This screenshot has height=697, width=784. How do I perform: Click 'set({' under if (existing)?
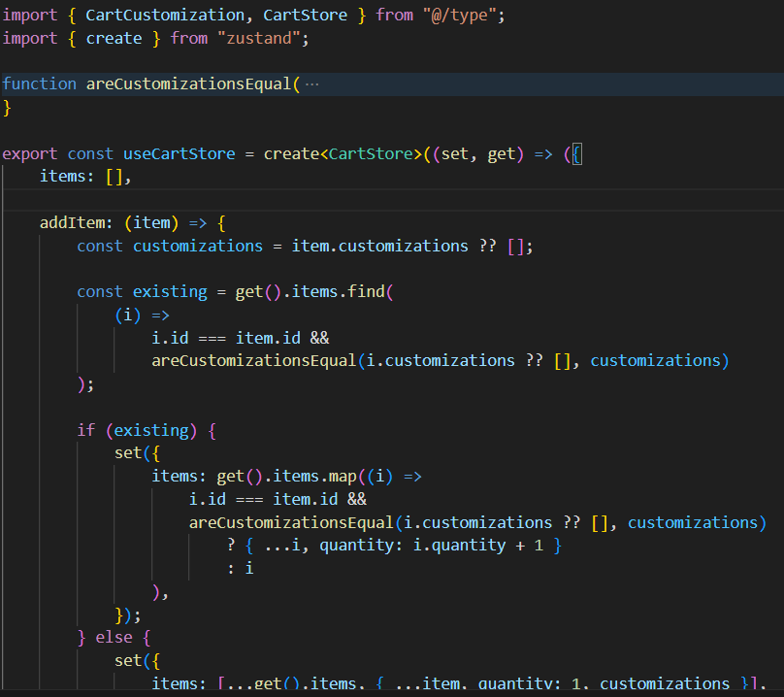pos(137,453)
